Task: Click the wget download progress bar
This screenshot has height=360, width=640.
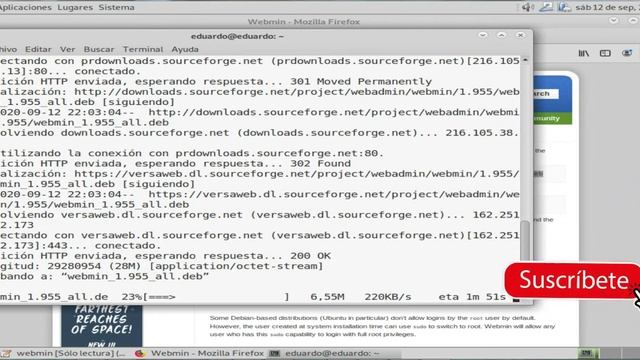Action: [216, 297]
